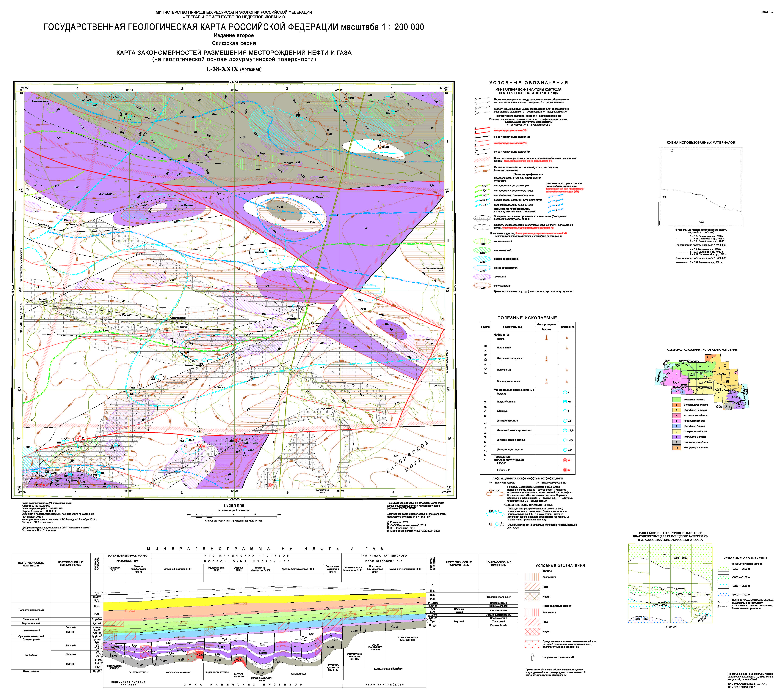Click the Арбали-Авртезианская ЗНГН column header
Screen dimensions: 784x698
coord(298,569)
